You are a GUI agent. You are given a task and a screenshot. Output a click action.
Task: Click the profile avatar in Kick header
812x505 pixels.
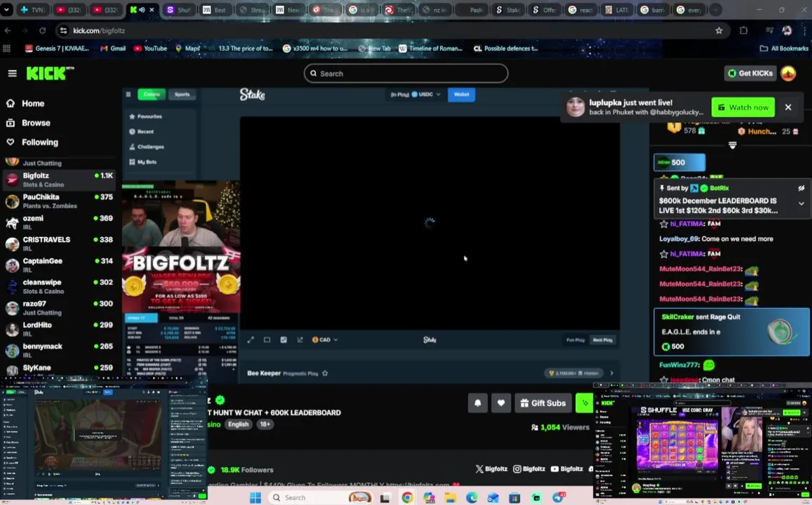point(788,74)
